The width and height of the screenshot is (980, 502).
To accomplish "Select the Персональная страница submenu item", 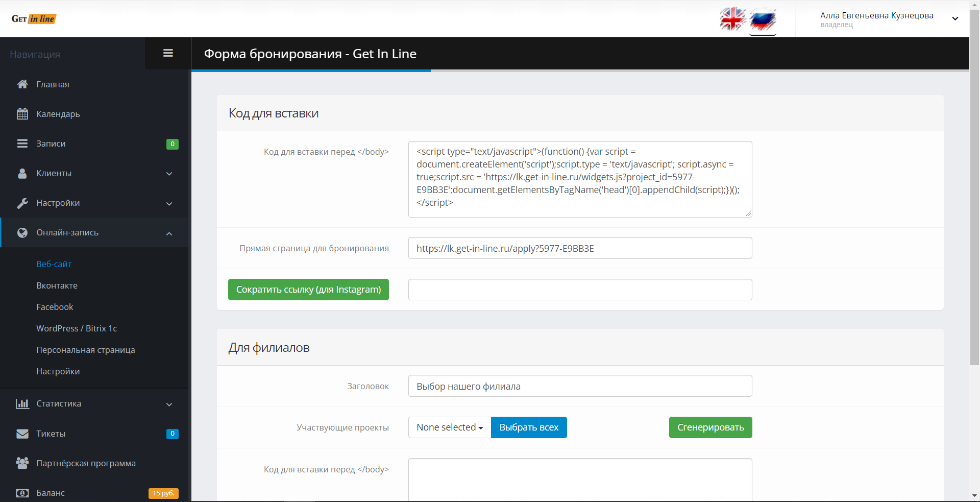I will (86, 350).
